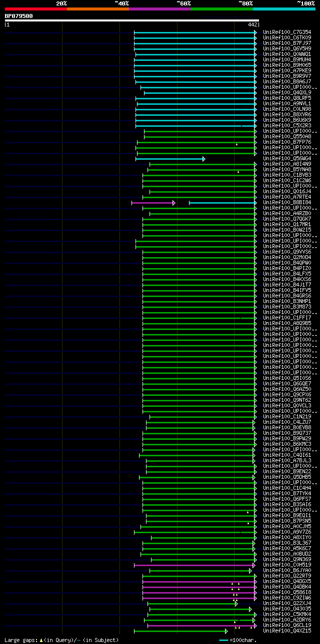Screen dimensions: 320x644
Task: Select the UniRef100_B8BI84 label
Action: tap(287, 203)
